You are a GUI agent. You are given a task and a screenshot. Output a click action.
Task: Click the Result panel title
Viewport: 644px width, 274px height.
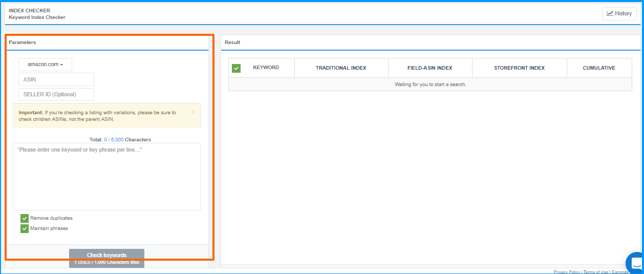(x=232, y=43)
